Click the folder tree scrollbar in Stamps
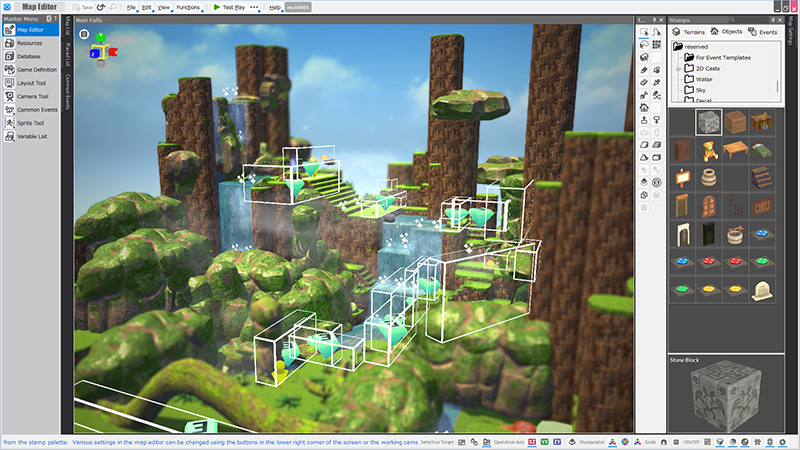This screenshot has height=450, width=800. [778, 86]
